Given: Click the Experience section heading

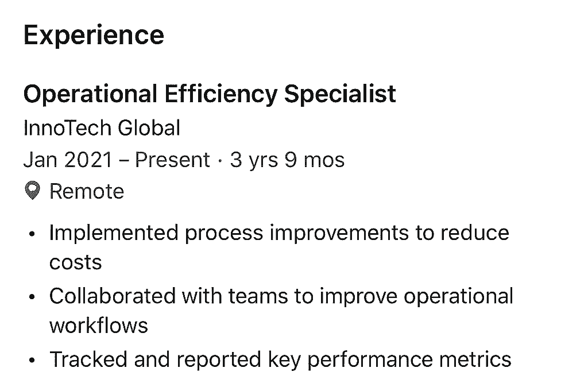Looking at the screenshot, I should tap(94, 35).
